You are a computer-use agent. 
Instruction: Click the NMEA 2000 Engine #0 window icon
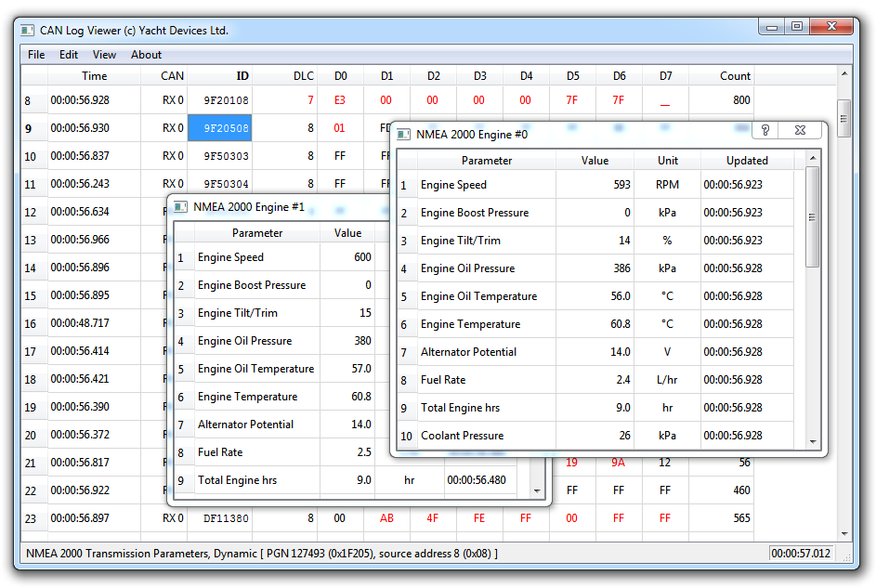pos(403,135)
